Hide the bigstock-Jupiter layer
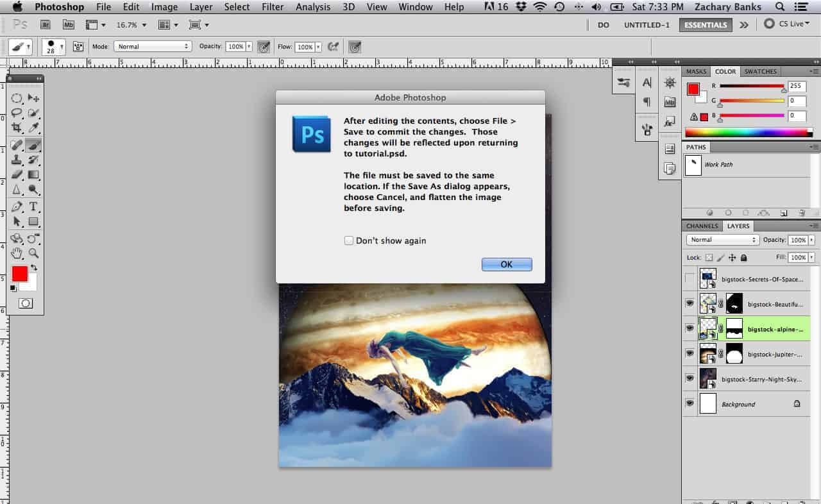Viewport: 821px width, 504px height. click(x=690, y=353)
